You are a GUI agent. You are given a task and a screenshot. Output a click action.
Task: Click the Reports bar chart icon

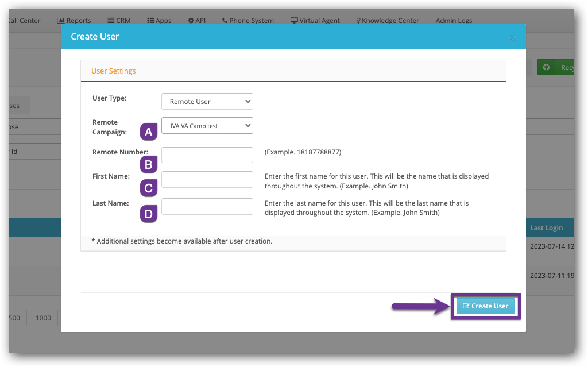point(60,21)
